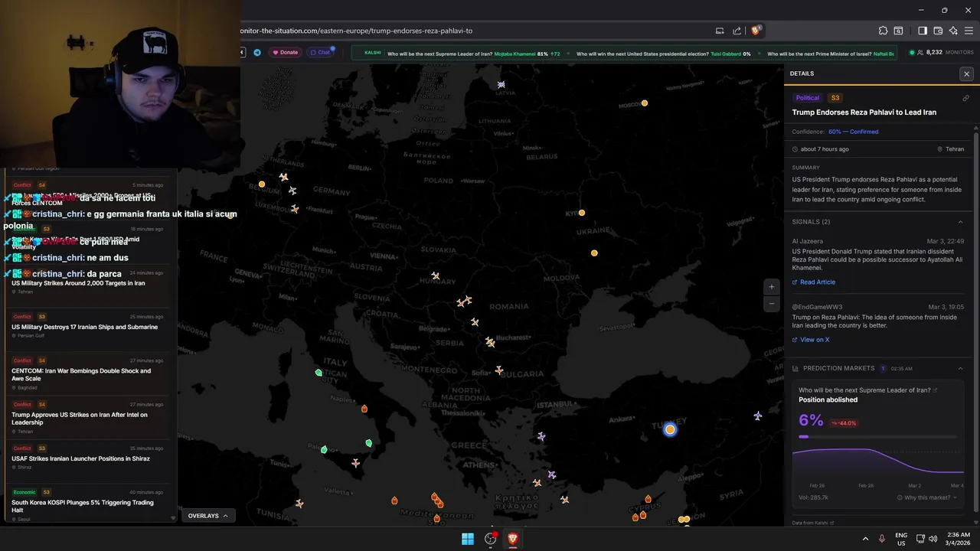
Task: Select the purple aircraft east of Turkey
Action: tap(758, 416)
